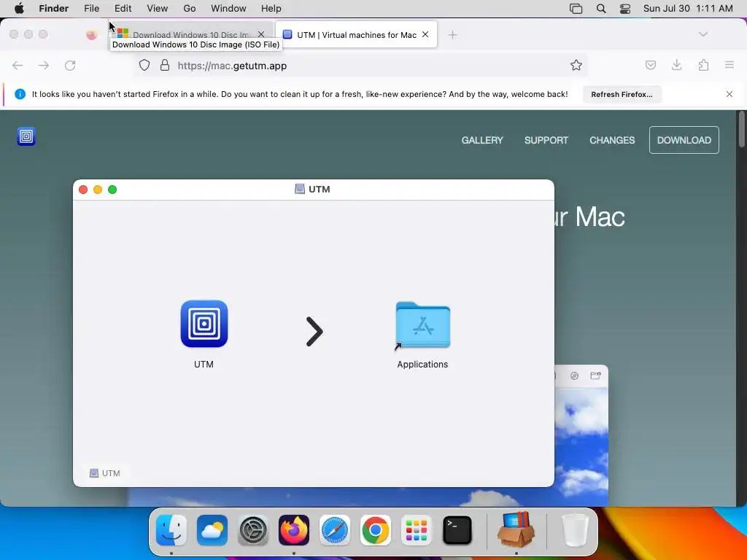This screenshot has height=560, width=747.
Task: Open the Firefox downloads panel
Action: (676, 65)
